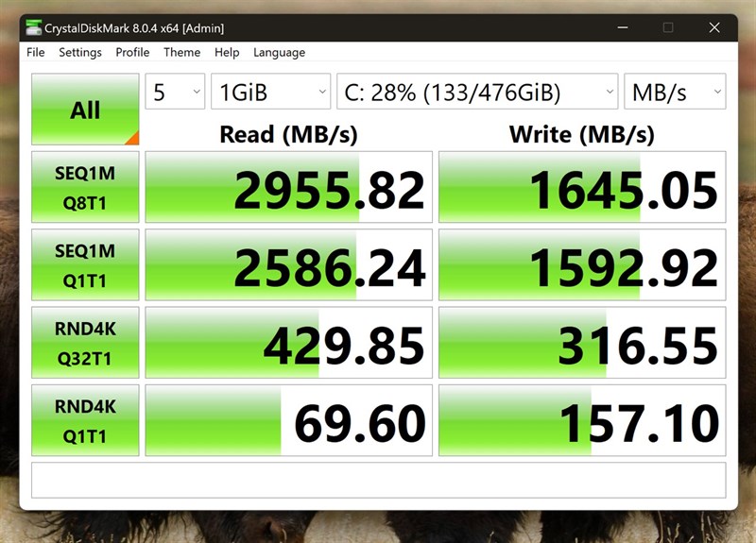Open the Language menu
The height and width of the screenshot is (543, 756).
click(x=279, y=52)
